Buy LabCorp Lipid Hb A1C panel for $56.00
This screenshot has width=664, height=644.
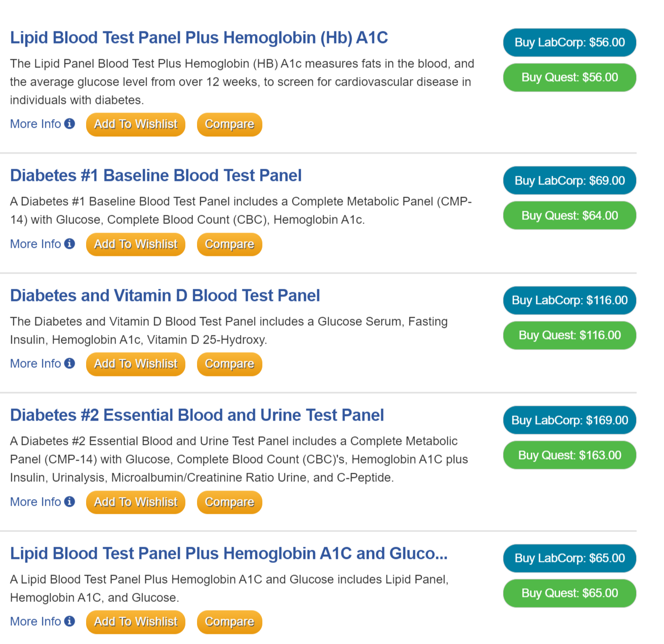pyautogui.click(x=569, y=43)
